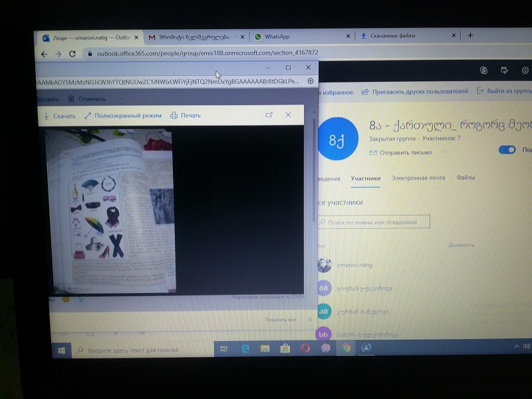
Task: Open the Электронная почта group tab
Action: pos(418,178)
